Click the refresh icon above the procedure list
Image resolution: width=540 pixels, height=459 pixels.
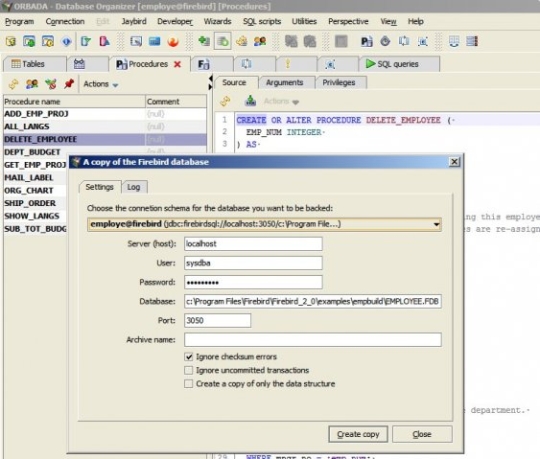tap(13, 84)
